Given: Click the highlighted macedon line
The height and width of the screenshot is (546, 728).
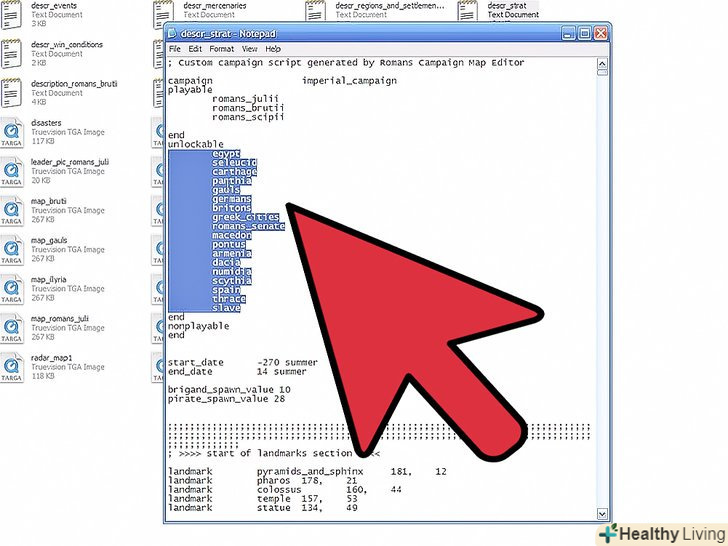Looking at the screenshot, I should click(231, 235).
